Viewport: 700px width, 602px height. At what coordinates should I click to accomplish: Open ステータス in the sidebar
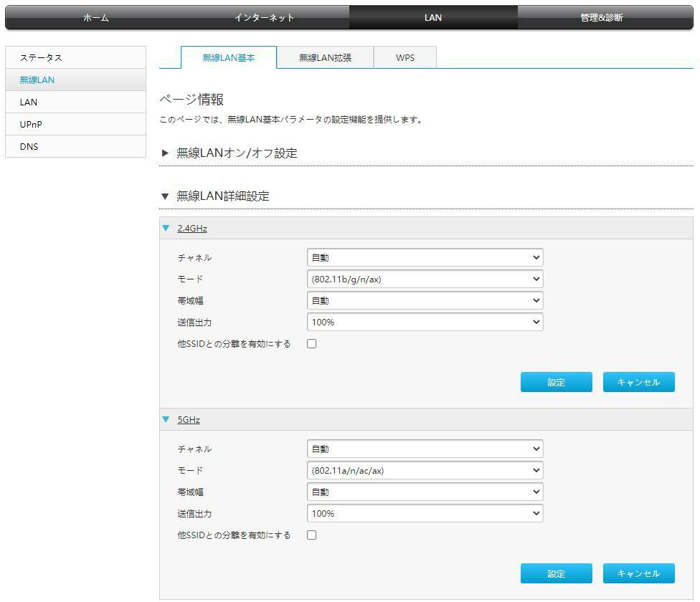(x=75, y=57)
